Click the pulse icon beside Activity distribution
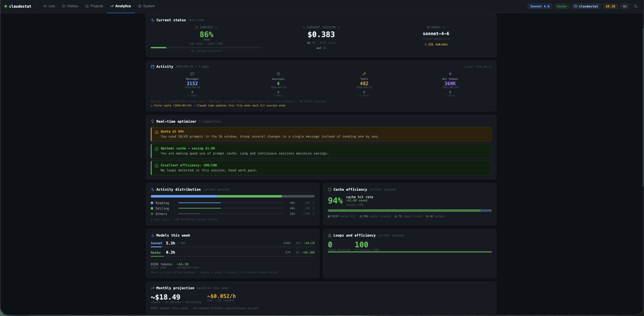This screenshot has height=316, width=644. click(153, 190)
